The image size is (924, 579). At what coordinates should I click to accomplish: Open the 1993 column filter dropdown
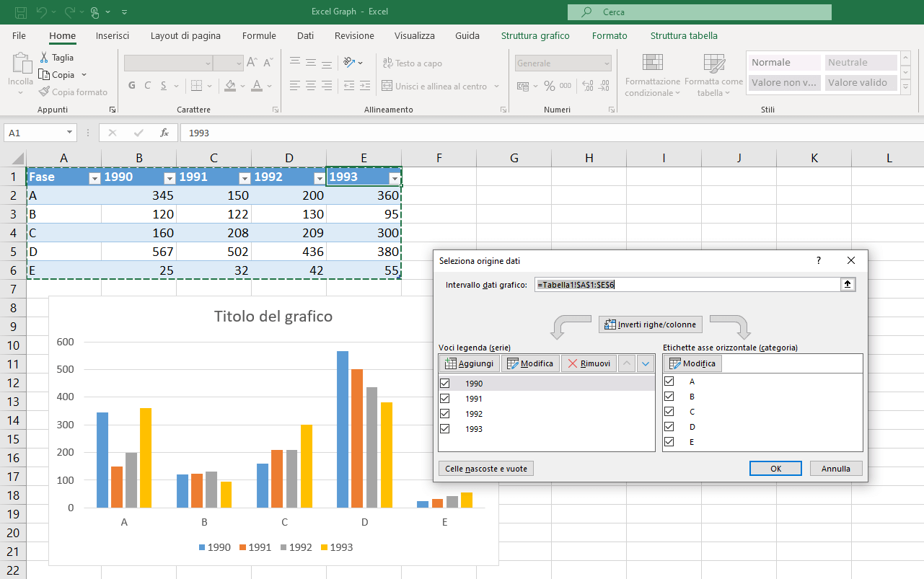(395, 178)
